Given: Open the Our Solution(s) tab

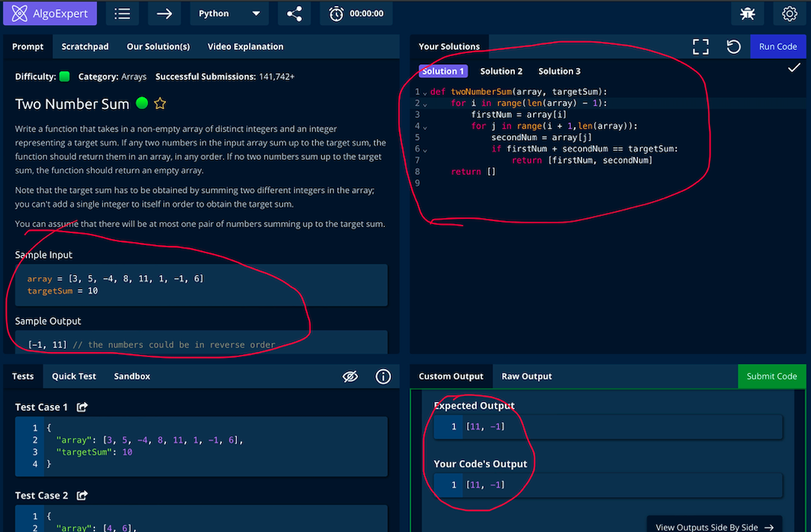Looking at the screenshot, I should click(x=158, y=46).
